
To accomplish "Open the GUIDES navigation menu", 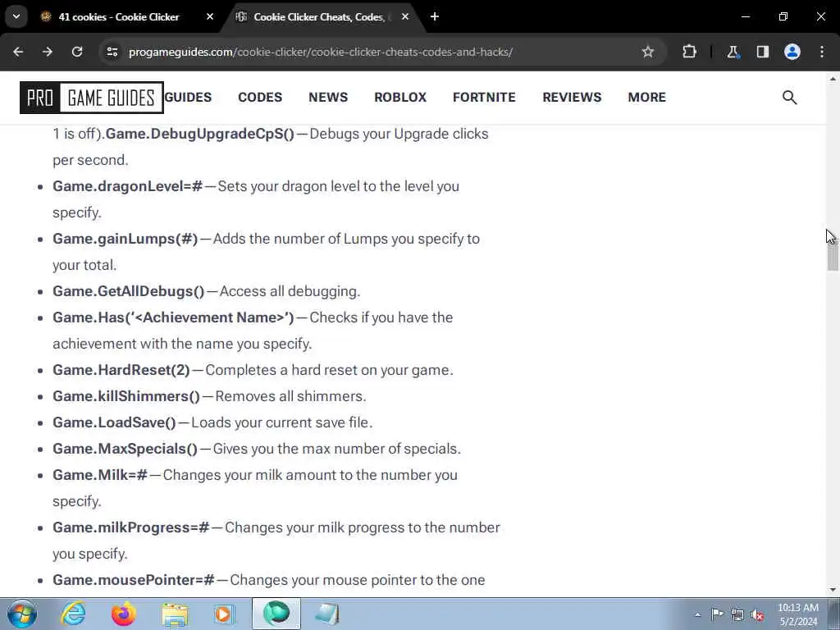I will tap(188, 98).
